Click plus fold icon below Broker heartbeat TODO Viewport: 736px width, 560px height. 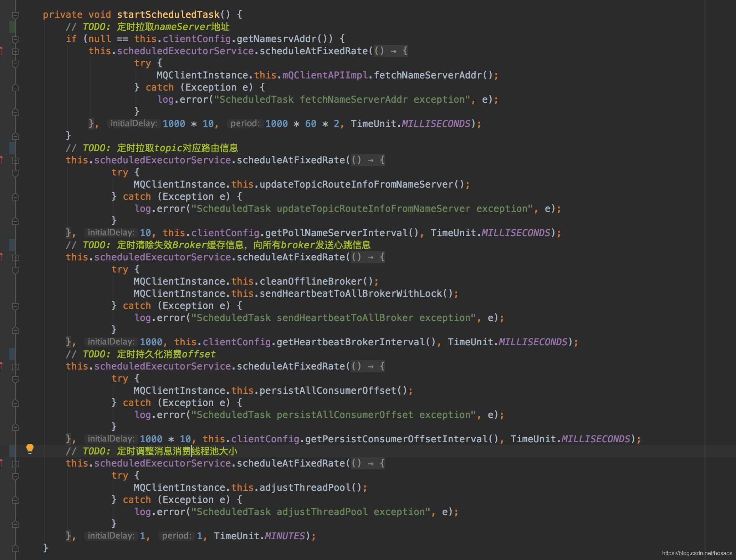click(15, 258)
